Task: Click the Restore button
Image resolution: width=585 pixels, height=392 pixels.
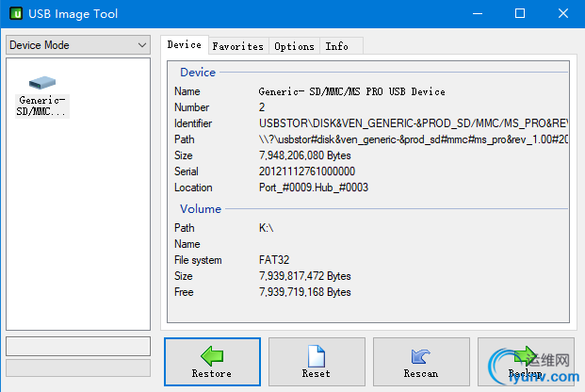Action: click(x=212, y=362)
